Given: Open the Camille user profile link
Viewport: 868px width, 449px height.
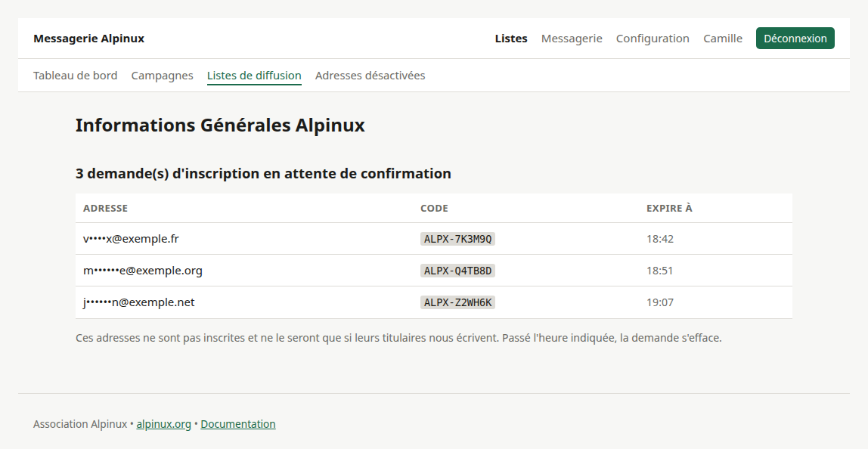Looking at the screenshot, I should point(723,39).
